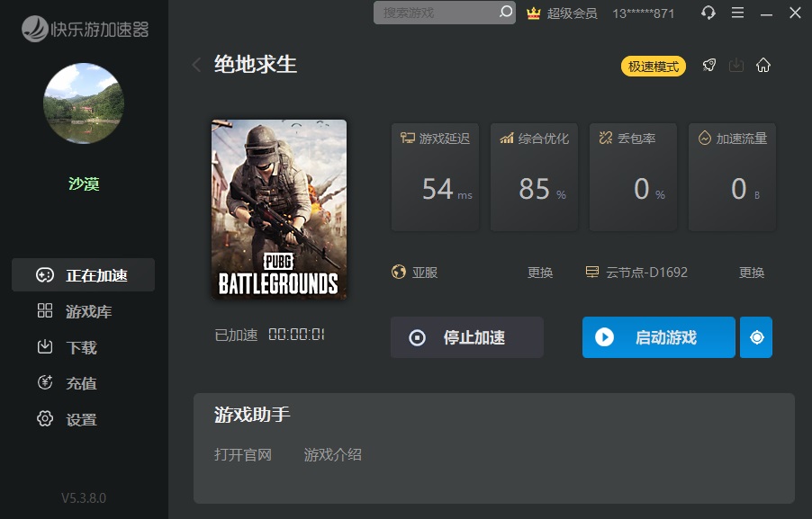
Task: Click the customer service headset icon
Action: [x=708, y=13]
